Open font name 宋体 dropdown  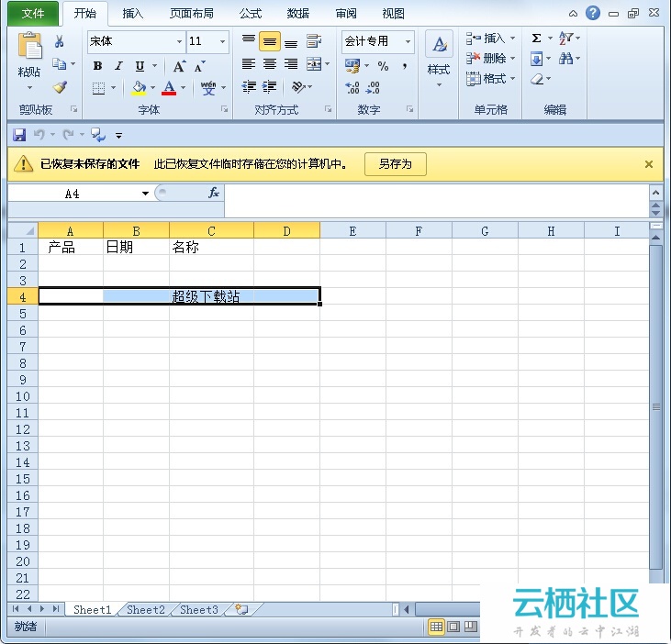coord(179,41)
